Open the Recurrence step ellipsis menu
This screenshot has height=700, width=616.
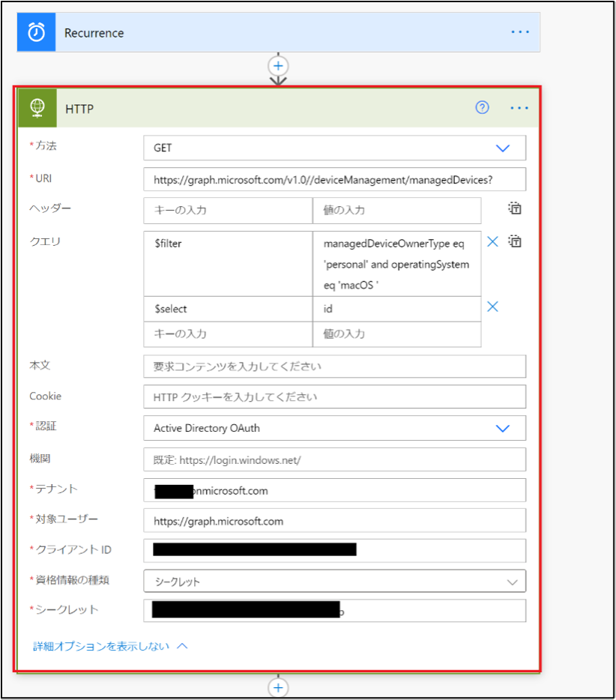[520, 32]
